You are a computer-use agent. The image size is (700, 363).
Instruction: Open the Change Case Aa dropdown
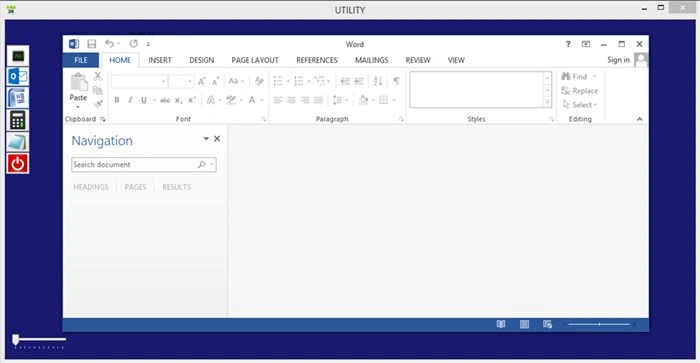(236, 81)
